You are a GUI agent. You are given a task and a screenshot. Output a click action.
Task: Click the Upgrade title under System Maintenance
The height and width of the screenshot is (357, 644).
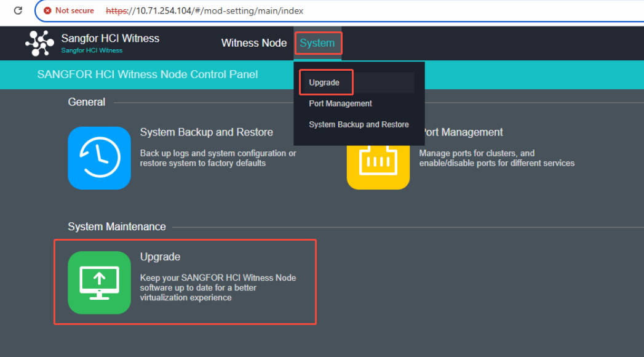(160, 257)
